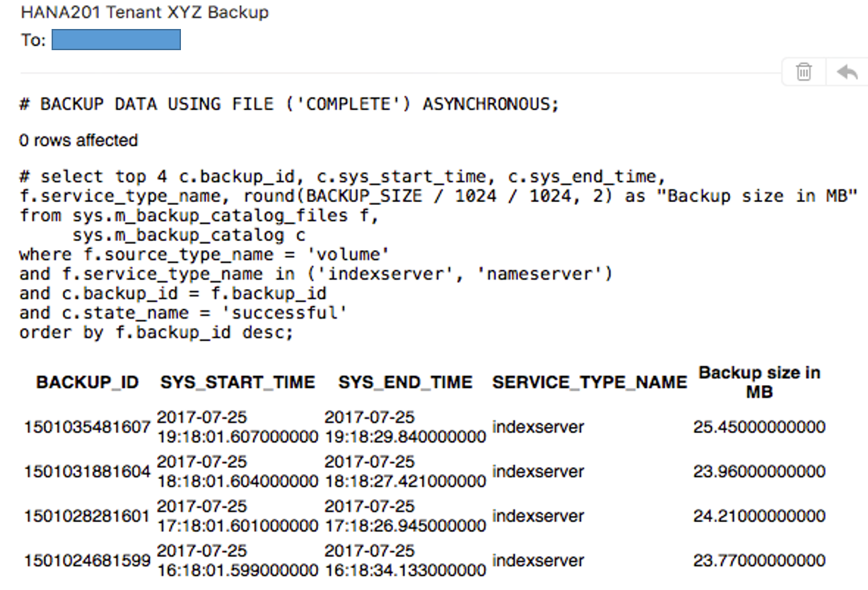Select backup ID 1501024681599
Screen dimensions: 868x590
[86, 560]
